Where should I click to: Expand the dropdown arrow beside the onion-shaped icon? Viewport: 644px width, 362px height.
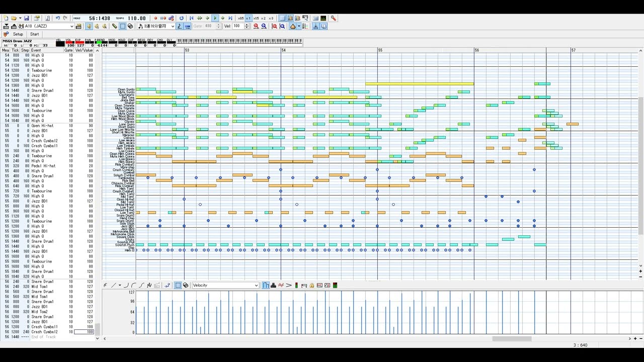click(x=299, y=26)
